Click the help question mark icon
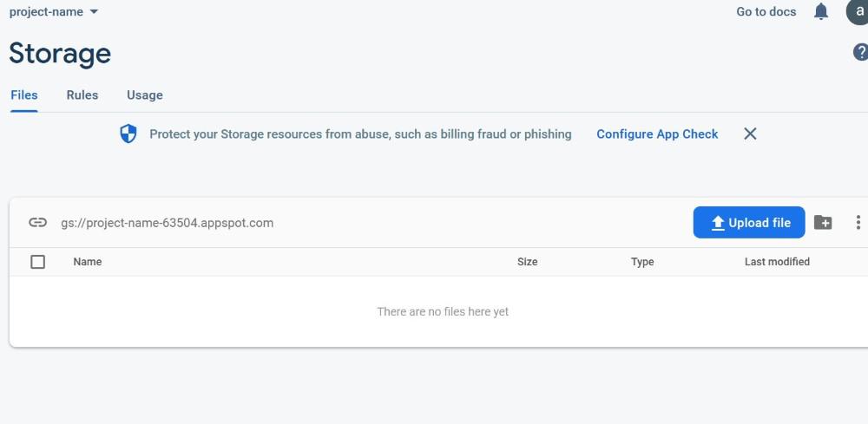868x424 pixels. click(x=860, y=53)
